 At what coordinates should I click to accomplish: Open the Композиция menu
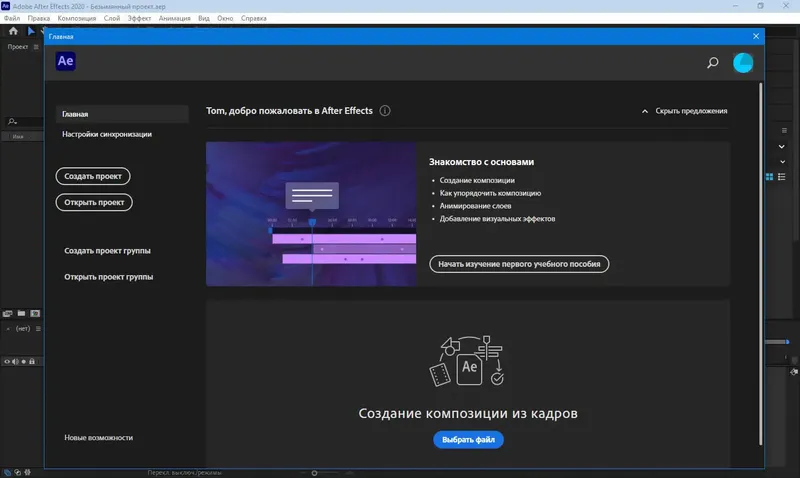pos(77,18)
